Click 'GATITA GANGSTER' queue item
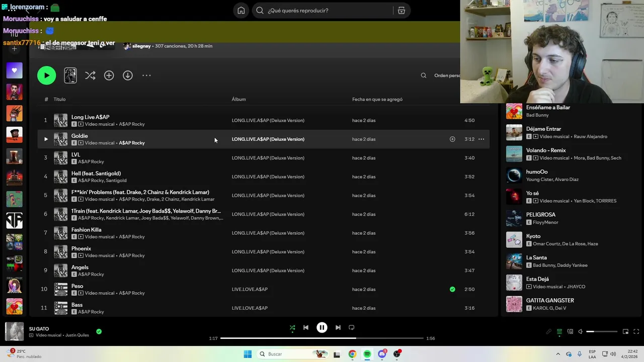644x362 pixels. 550,300
